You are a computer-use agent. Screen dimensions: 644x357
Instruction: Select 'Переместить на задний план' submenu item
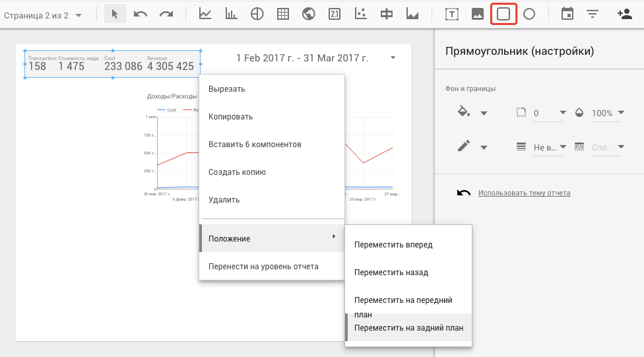pos(408,327)
